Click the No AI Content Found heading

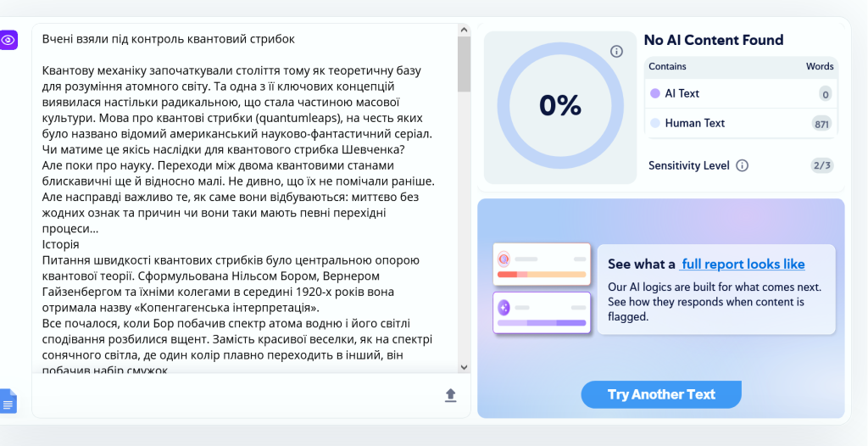click(x=714, y=40)
